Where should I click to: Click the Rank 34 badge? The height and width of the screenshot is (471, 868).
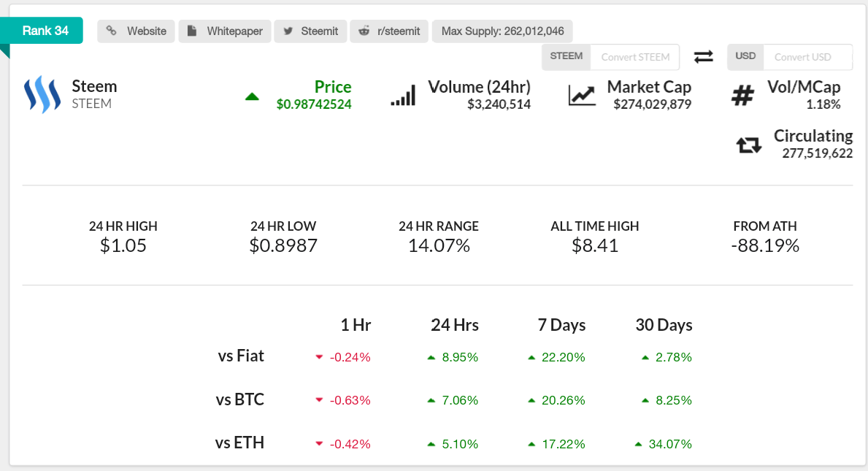[x=45, y=31]
